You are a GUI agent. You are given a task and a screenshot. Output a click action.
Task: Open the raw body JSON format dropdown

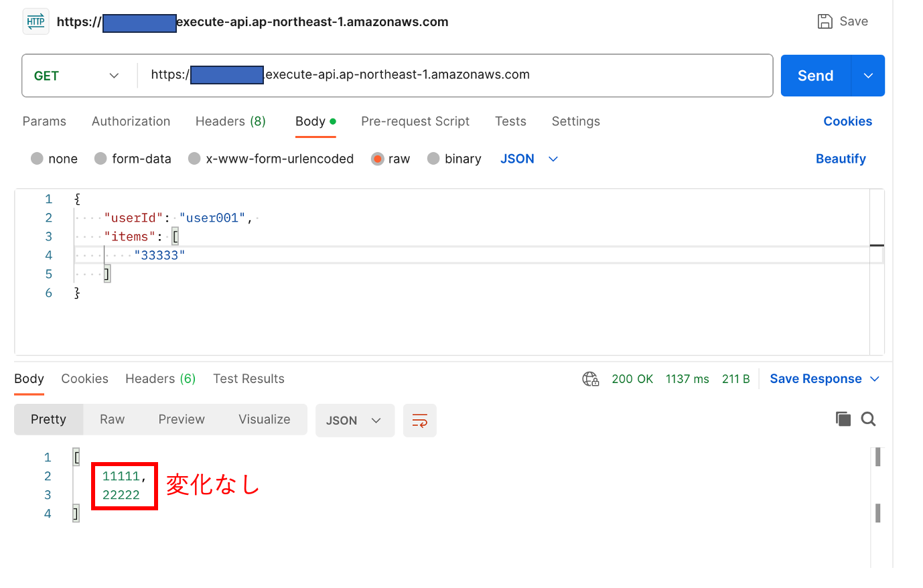(529, 159)
